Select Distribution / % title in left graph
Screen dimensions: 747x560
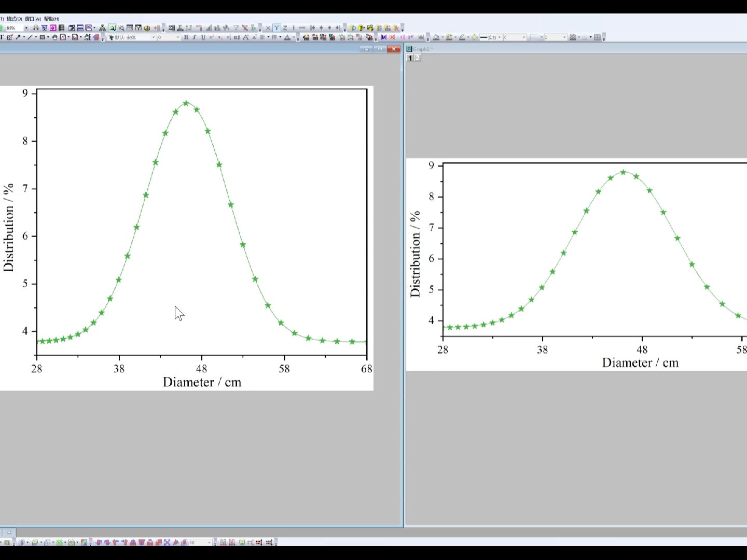[x=8, y=227]
